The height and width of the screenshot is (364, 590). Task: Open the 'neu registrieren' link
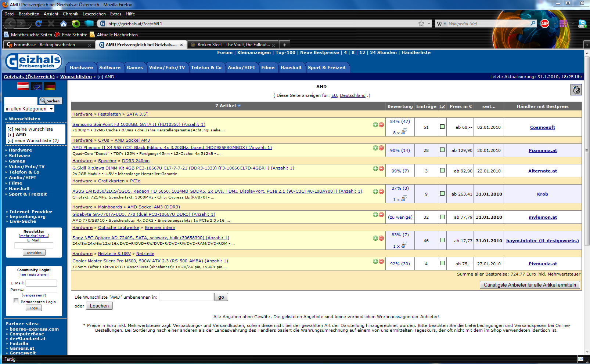tap(34, 274)
